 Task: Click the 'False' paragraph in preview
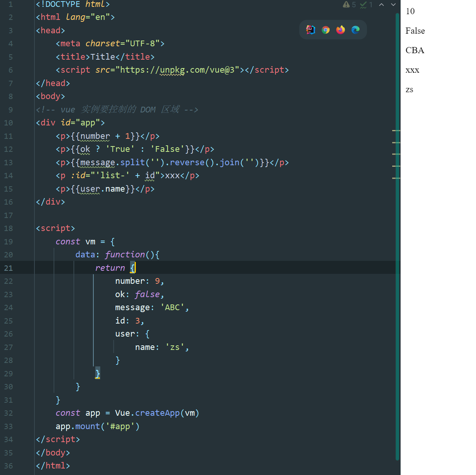point(415,31)
